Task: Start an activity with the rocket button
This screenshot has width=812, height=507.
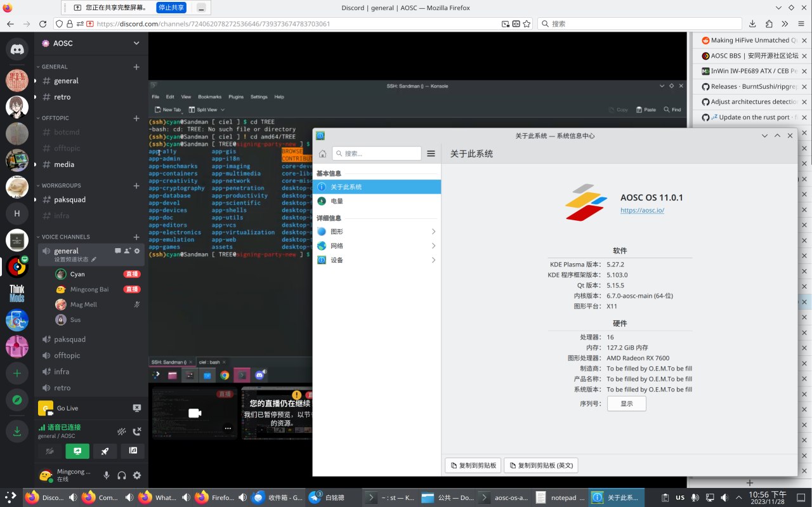Action: 105,451
